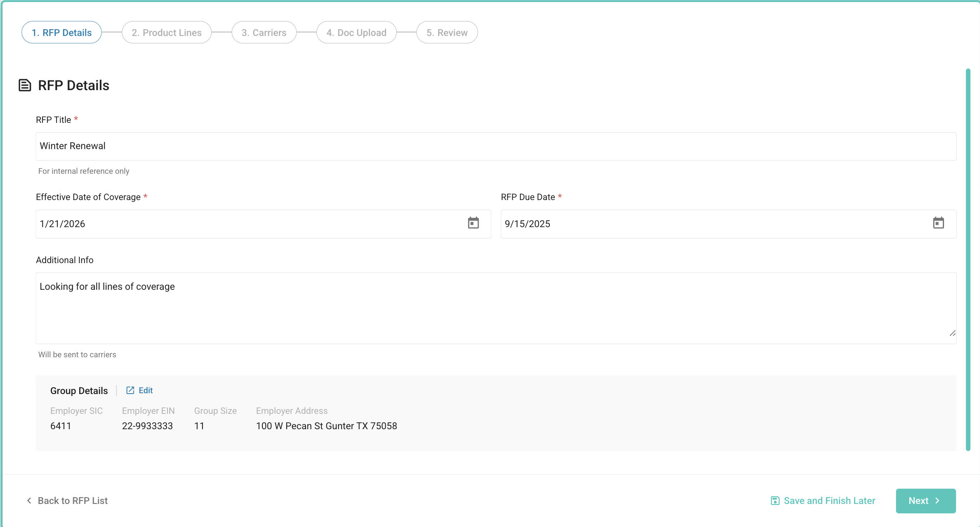Click the Employer Address column label
This screenshot has height=527, width=980.
tap(292, 411)
